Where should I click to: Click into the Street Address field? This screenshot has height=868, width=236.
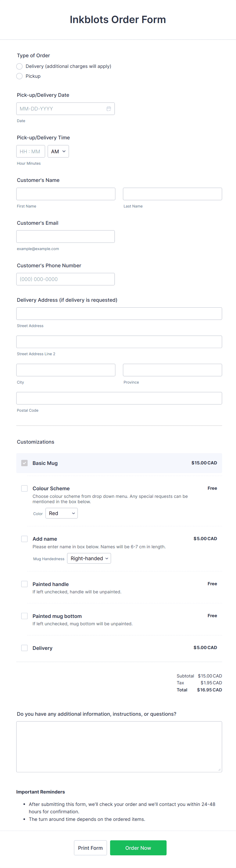pos(119,313)
